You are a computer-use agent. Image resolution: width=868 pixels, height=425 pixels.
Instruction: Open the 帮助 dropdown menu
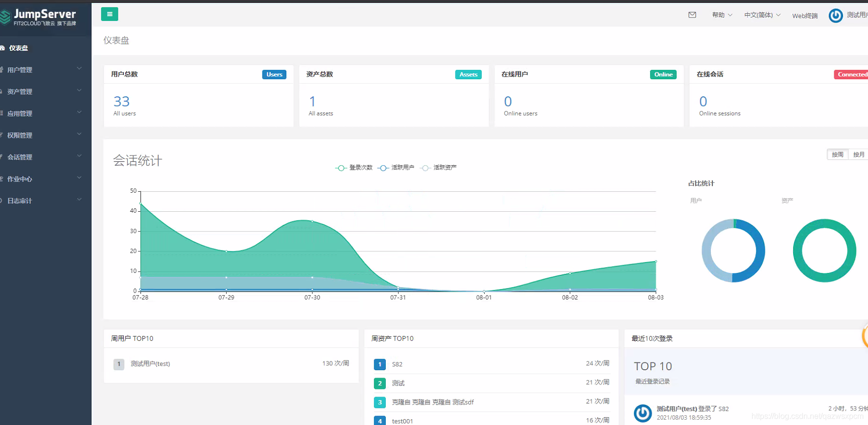[722, 15]
